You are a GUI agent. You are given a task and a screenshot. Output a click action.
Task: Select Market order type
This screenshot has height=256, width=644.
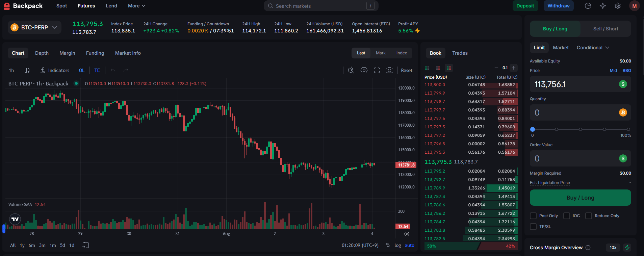(x=561, y=48)
